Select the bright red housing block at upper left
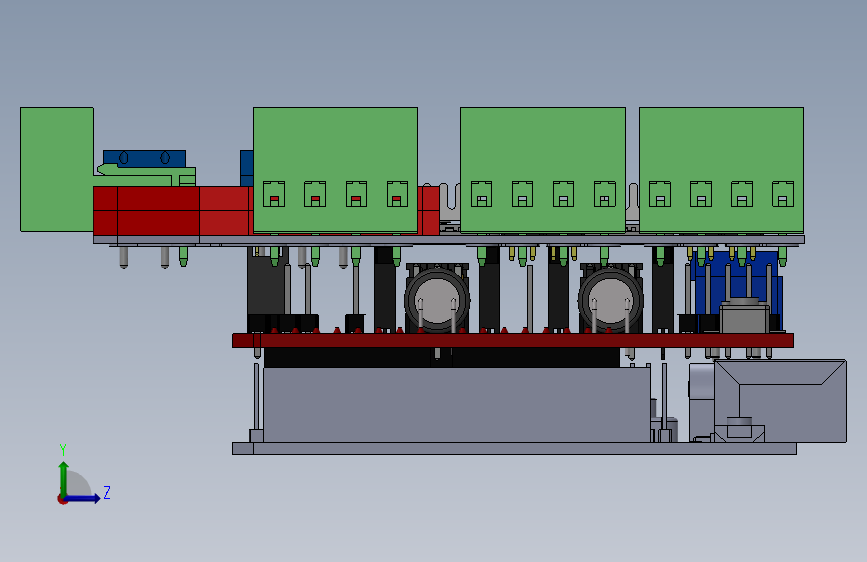The height and width of the screenshot is (562, 867). 171,211
